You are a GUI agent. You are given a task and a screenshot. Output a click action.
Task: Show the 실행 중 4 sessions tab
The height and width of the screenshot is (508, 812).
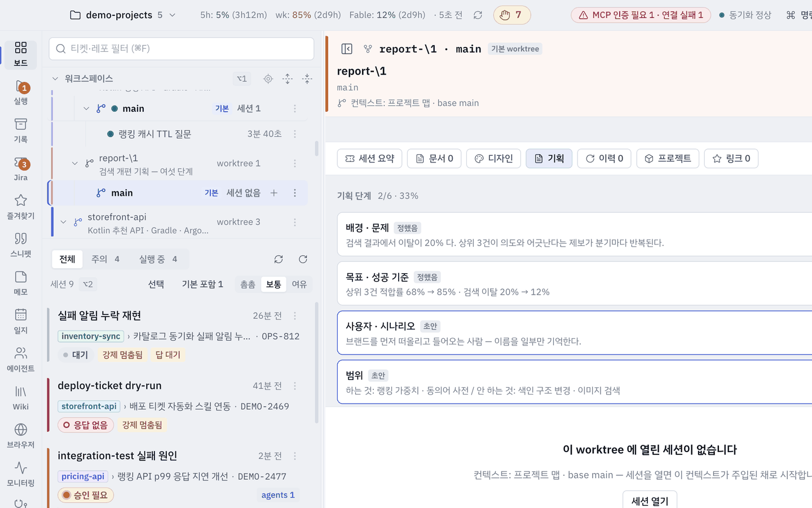(158, 259)
